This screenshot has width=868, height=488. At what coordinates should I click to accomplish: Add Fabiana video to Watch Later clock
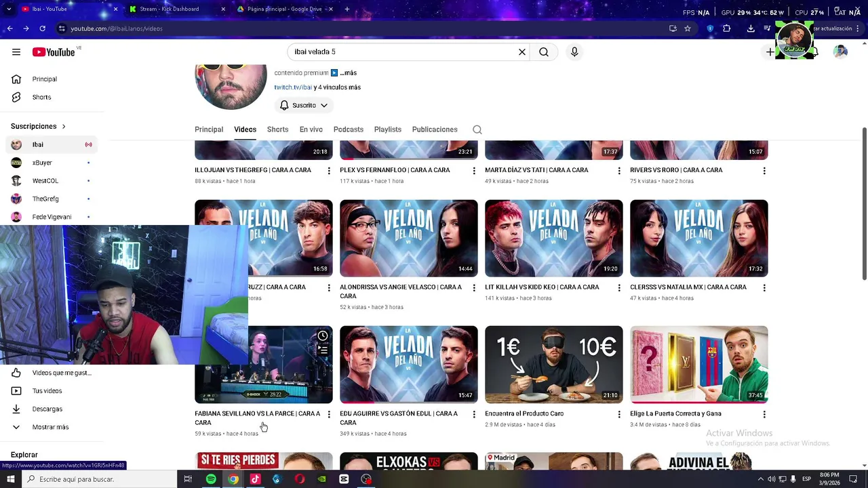(323, 336)
